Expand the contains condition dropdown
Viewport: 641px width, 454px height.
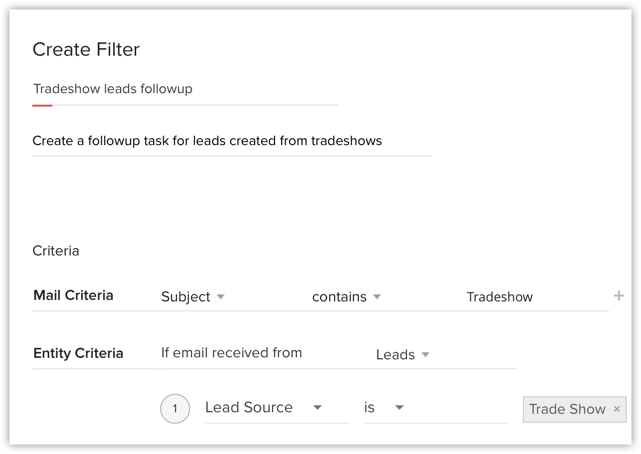(x=346, y=297)
